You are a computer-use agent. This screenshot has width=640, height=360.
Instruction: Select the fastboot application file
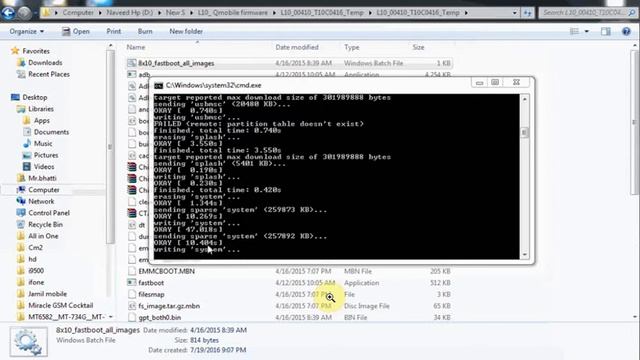point(151,283)
